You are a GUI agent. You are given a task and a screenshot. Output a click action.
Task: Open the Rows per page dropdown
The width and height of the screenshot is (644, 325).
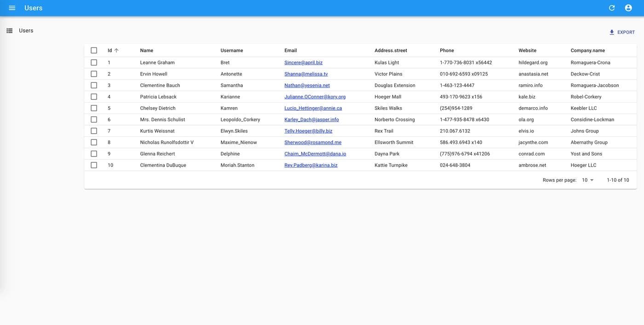pyautogui.click(x=587, y=180)
